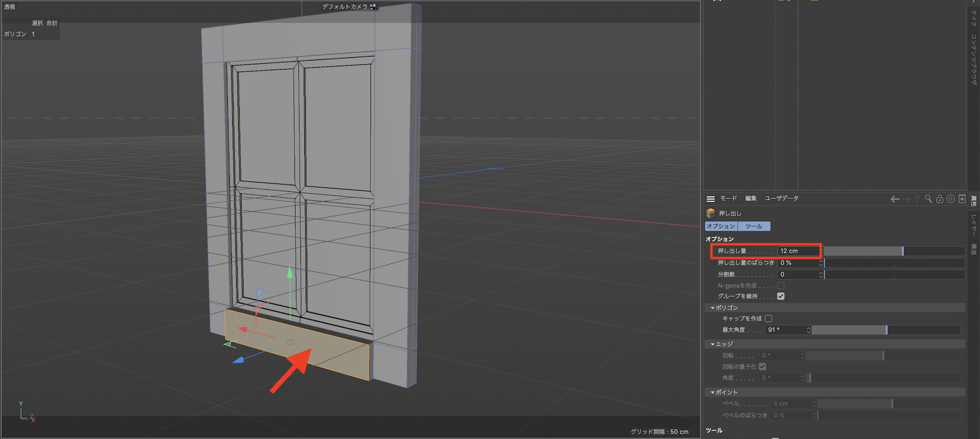Open the ユーザデータ menu
The height and width of the screenshot is (439, 980).
[782, 199]
